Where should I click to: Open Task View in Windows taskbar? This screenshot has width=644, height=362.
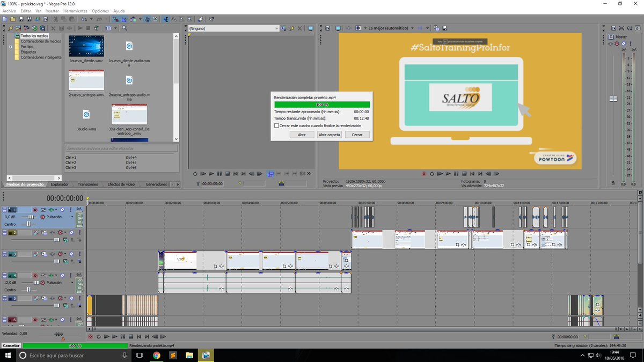(139, 355)
